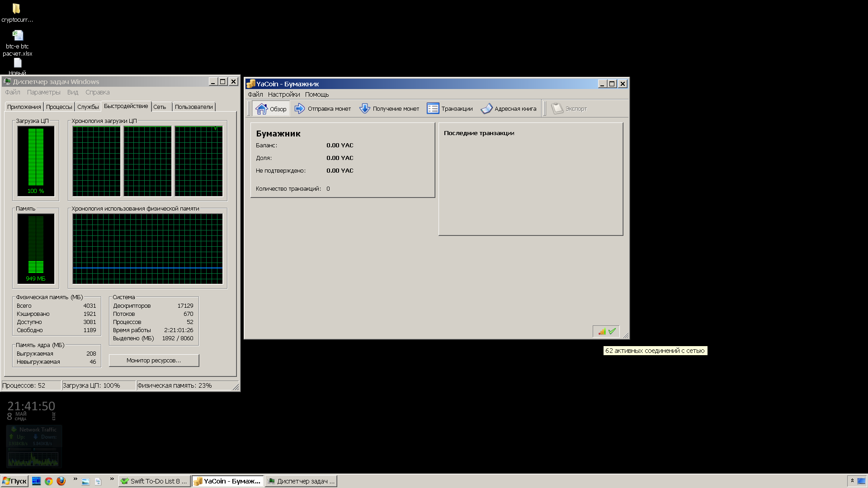868x488 pixels.
Task: Click the green sync checkmark icon
Action: pyautogui.click(x=612, y=332)
